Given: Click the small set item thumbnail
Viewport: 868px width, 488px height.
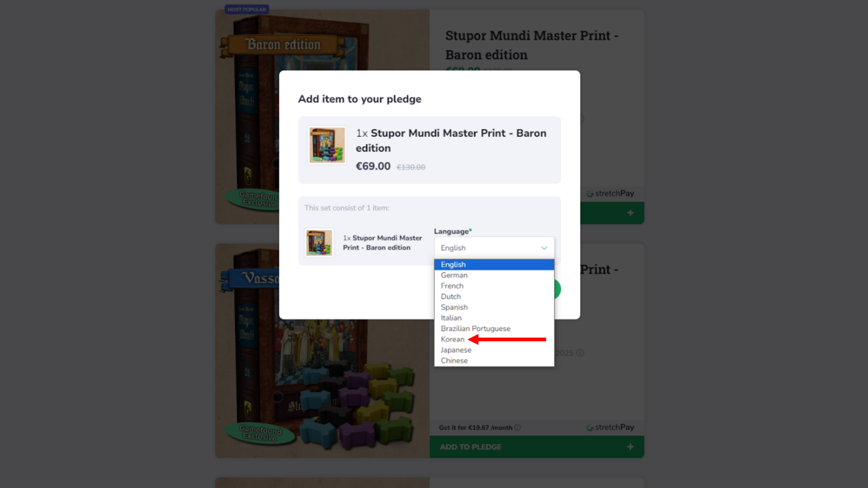Looking at the screenshot, I should 319,243.
